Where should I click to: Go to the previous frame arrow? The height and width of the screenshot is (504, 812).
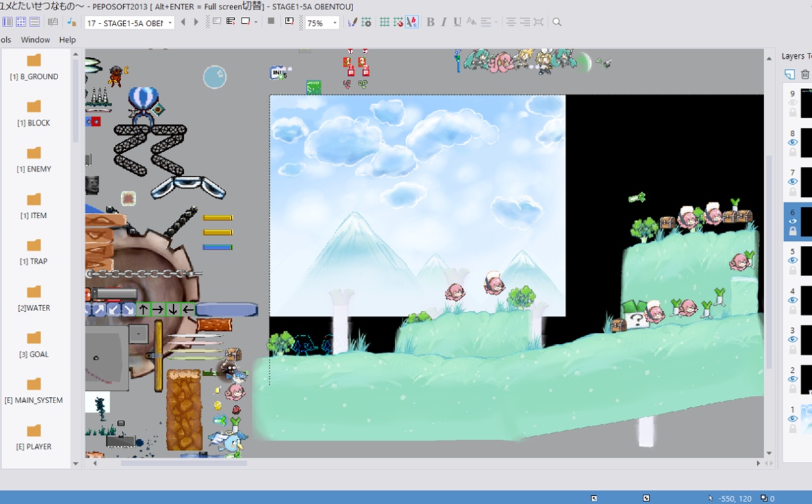[x=183, y=22]
